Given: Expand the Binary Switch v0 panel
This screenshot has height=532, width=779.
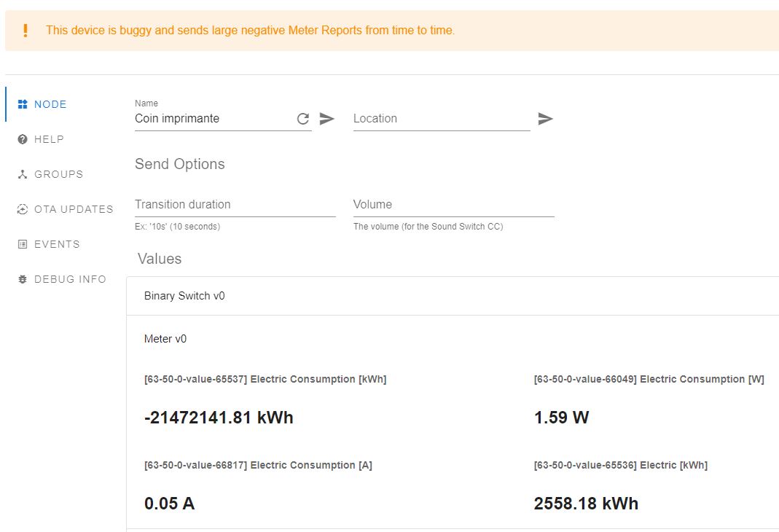Looking at the screenshot, I should click(x=452, y=296).
